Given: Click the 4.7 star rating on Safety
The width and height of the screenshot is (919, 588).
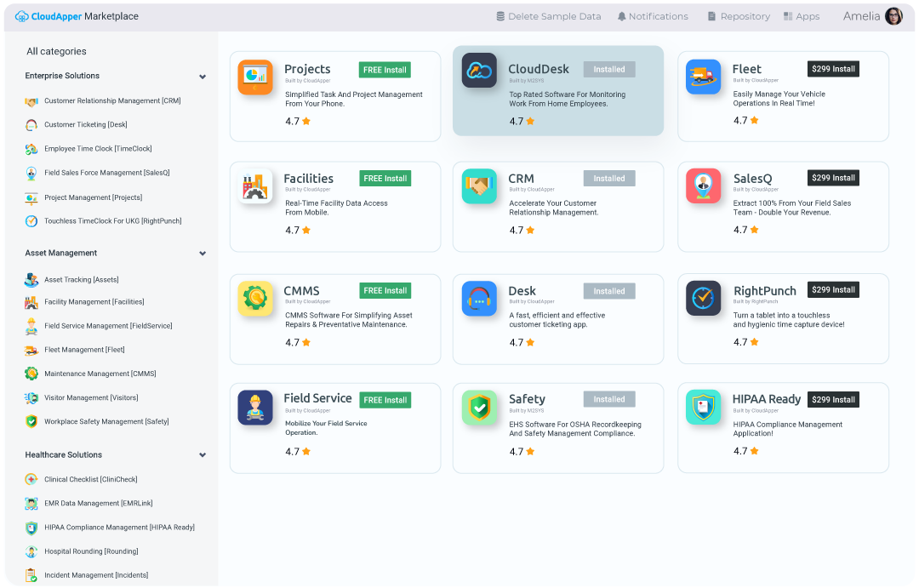Looking at the screenshot, I should (x=522, y=452).
